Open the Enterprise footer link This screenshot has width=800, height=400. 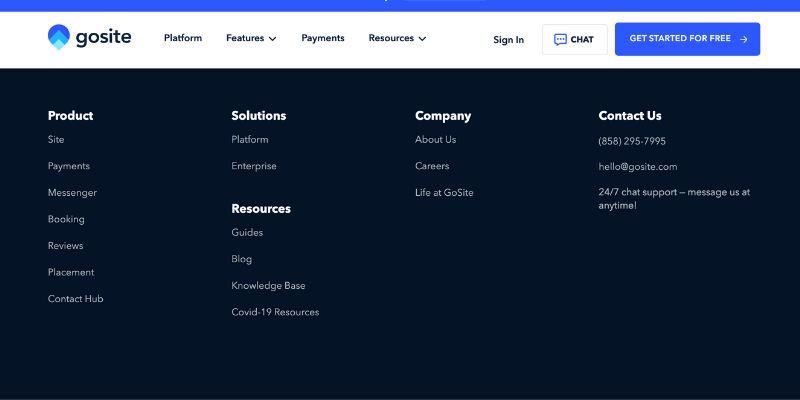coord(254,166)
